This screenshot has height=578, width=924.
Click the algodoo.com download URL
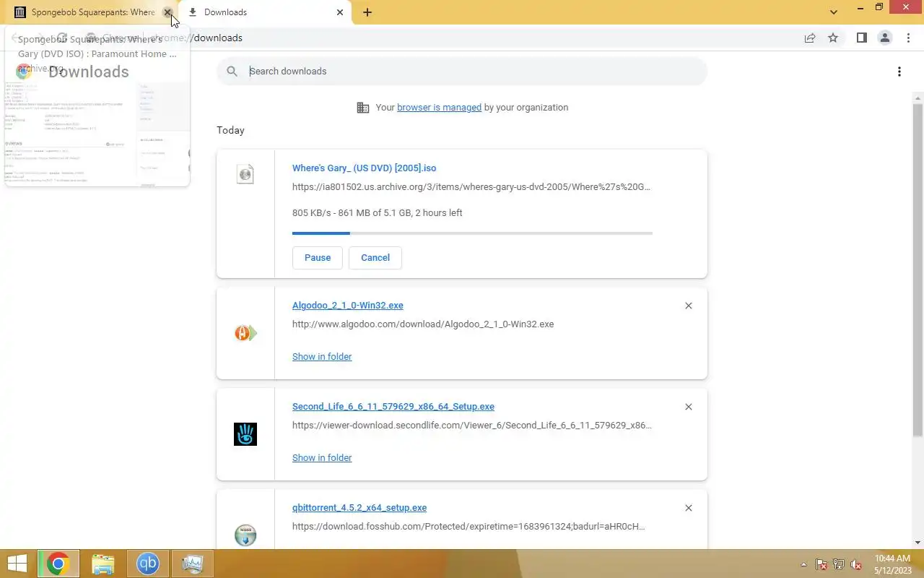(x=423, y=324)
